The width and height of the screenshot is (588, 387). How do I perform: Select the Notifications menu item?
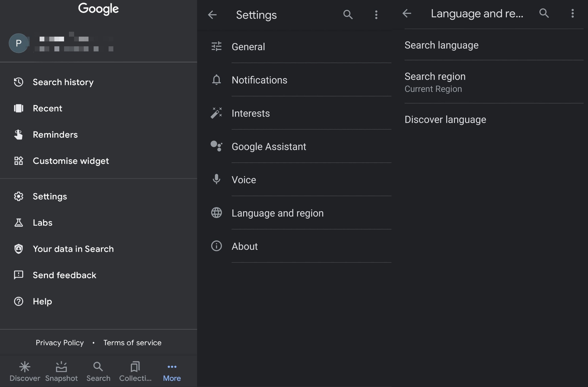(259, 79)
